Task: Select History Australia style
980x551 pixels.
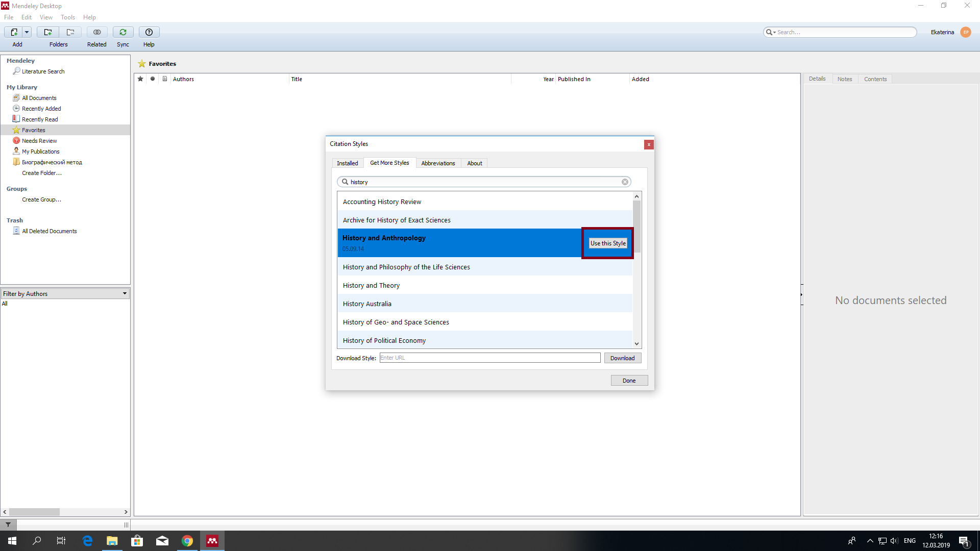Action: tap(485, 304)
